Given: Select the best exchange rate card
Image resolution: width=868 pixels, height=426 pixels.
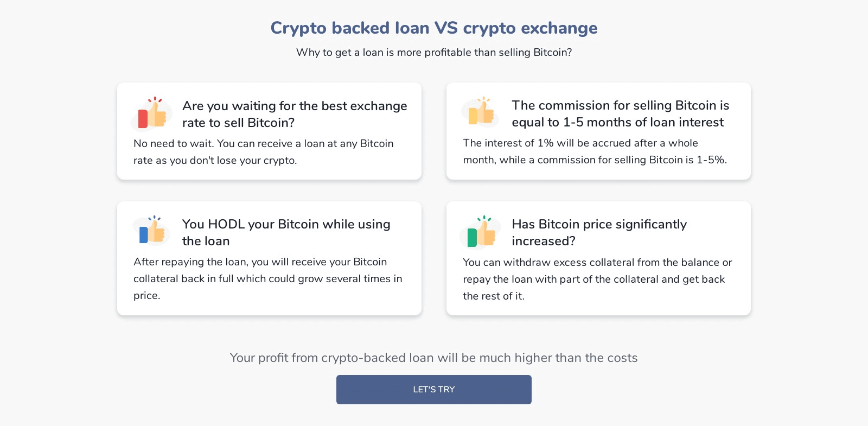Looking at the screenshot, I should point(269,131).
